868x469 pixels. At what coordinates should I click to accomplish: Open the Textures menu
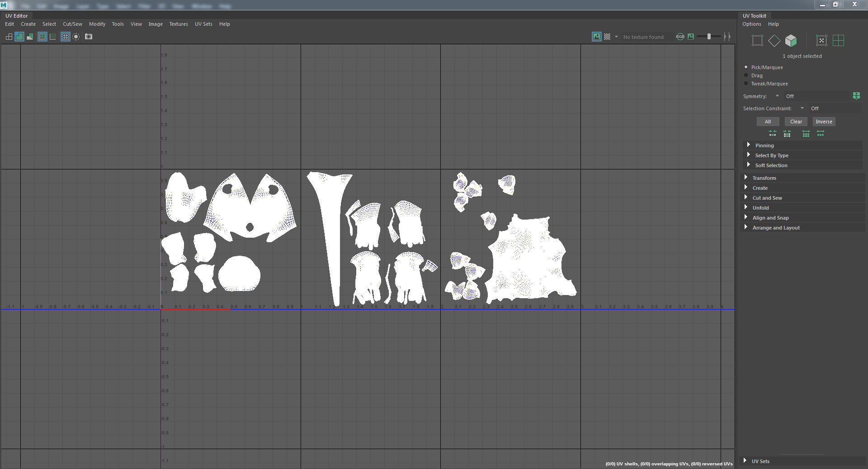click(x=179, y=24)
